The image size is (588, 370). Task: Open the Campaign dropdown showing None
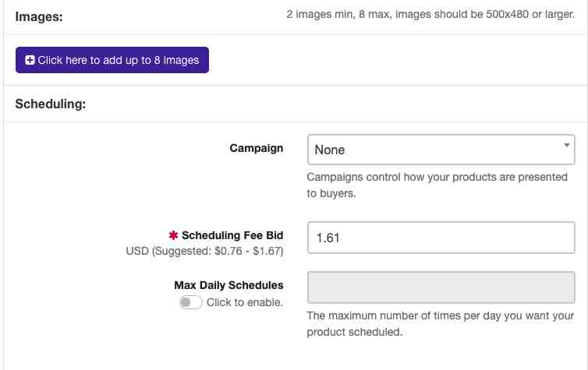pyautogui.click(x=441, y=150)
